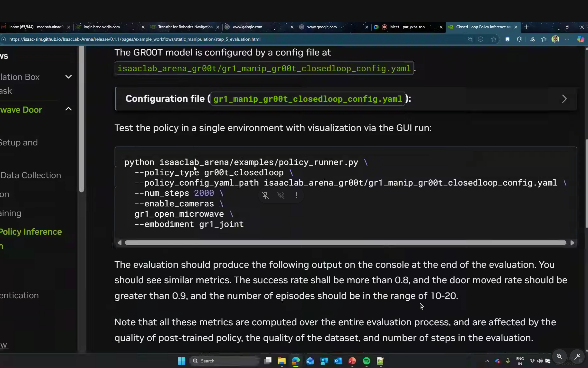
Task: Launch Spotify from the taskbar
Action: 366,361
